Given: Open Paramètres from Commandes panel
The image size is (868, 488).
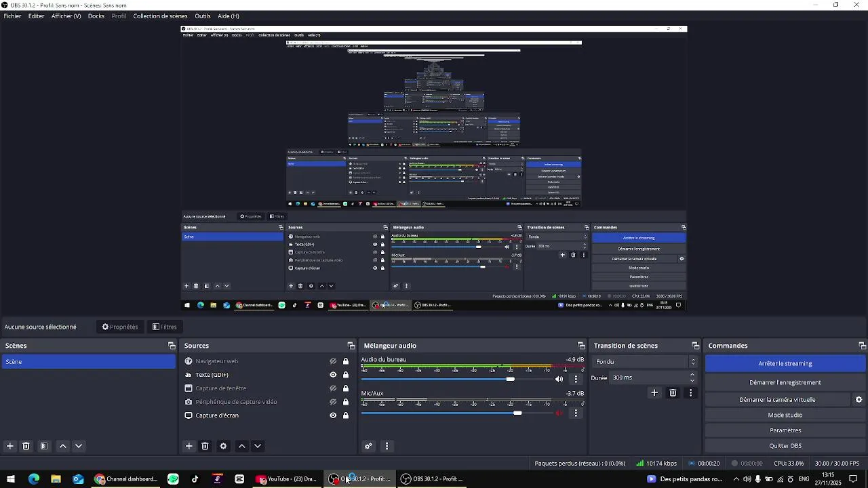Looking at the screenshot, I should 785,430.
